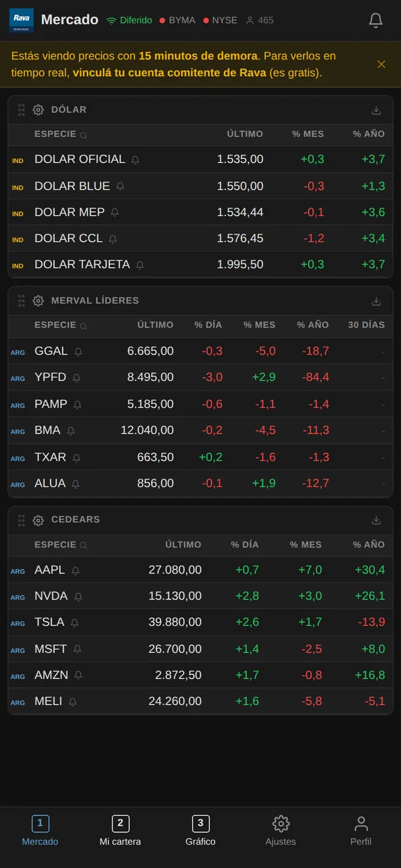The image size is (401, 868).
Task: Dismiss the 15-minute delay banner
Action: (382, 64)
